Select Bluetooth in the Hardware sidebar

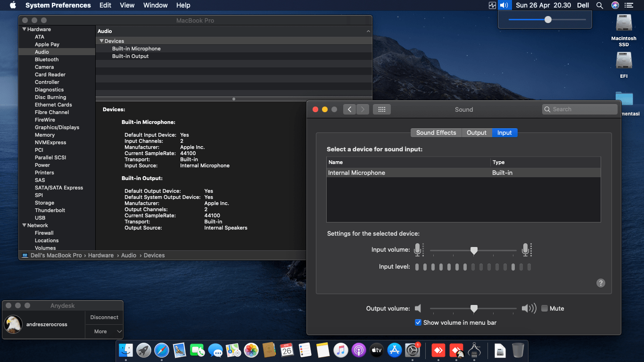[x=47, y=59]
